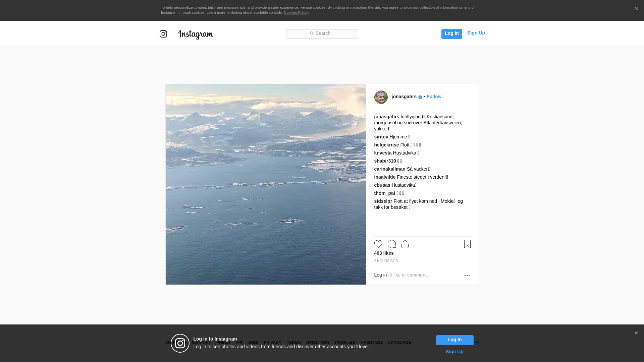Click the Instagram wordmark logo
The height and width of the screenshot is (362, 644).
[x=196, y=35]
